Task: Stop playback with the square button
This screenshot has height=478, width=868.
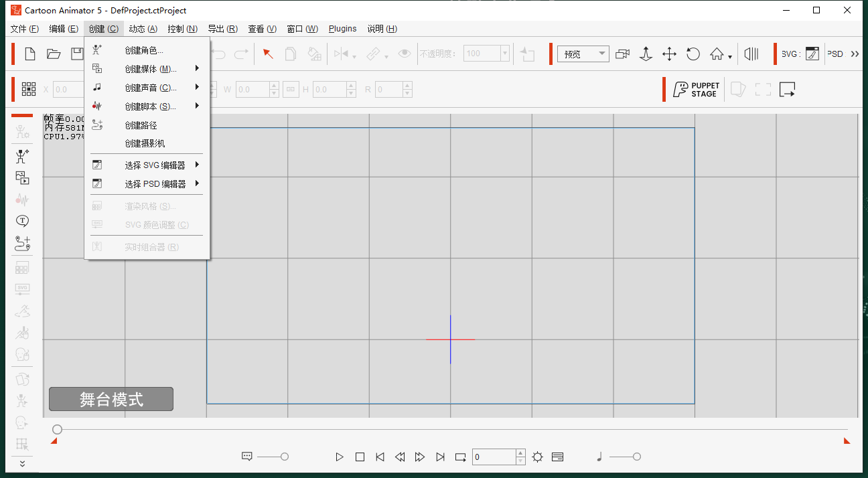Action: click(360, 457)
